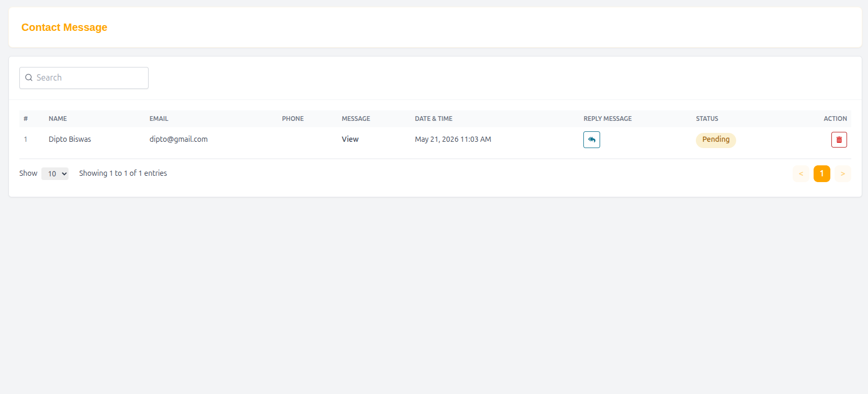Click the Pending status badge
868x394 pixels.
click(x=716, y=140)
